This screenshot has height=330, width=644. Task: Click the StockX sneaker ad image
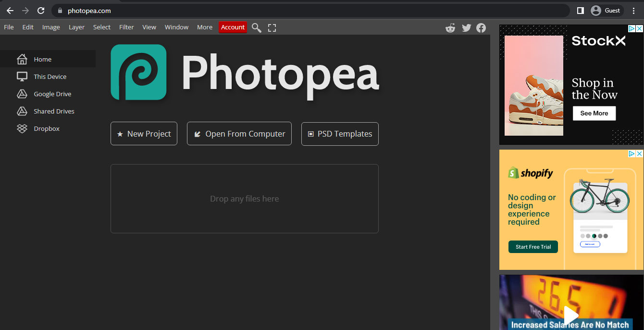[533, 86]
